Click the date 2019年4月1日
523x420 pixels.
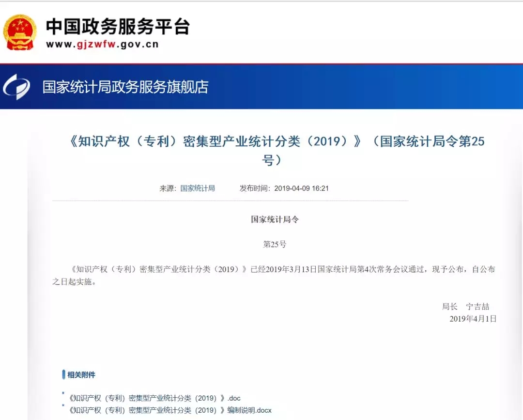tap(473, 319)
